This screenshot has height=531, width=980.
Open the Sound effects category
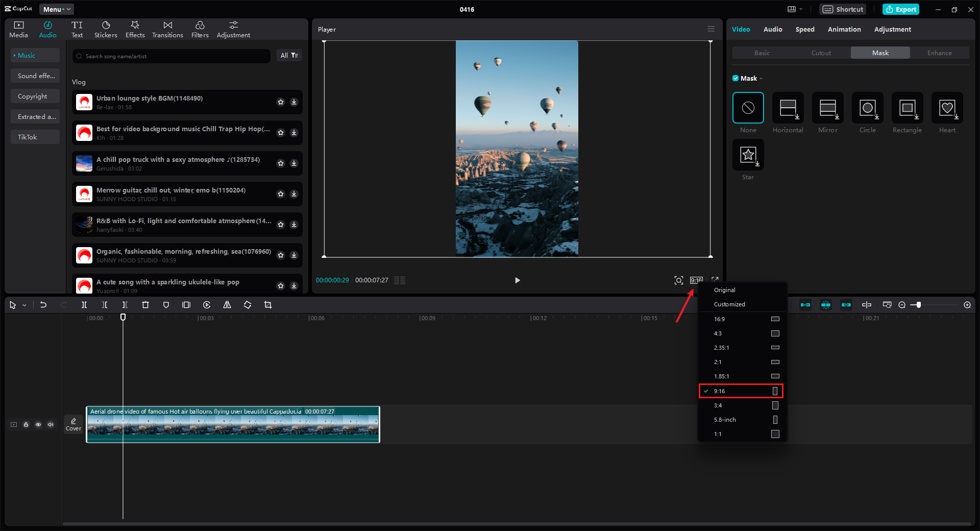tap(36, 76)
